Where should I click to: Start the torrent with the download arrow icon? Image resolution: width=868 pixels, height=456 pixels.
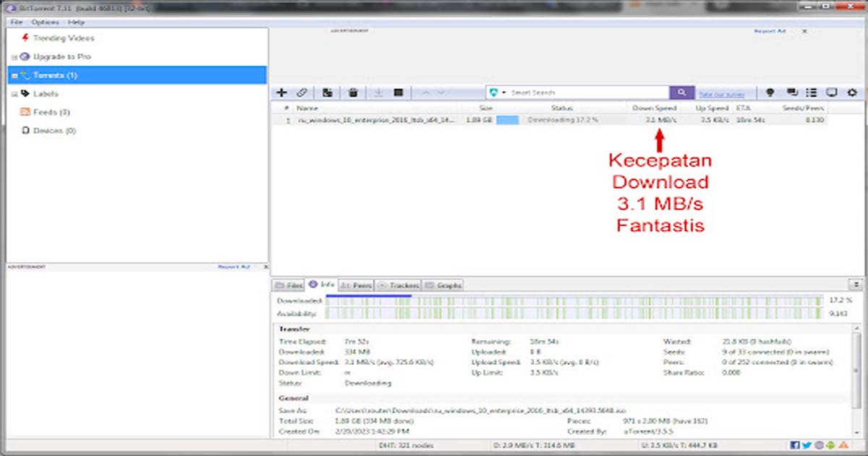coord(378,92)
